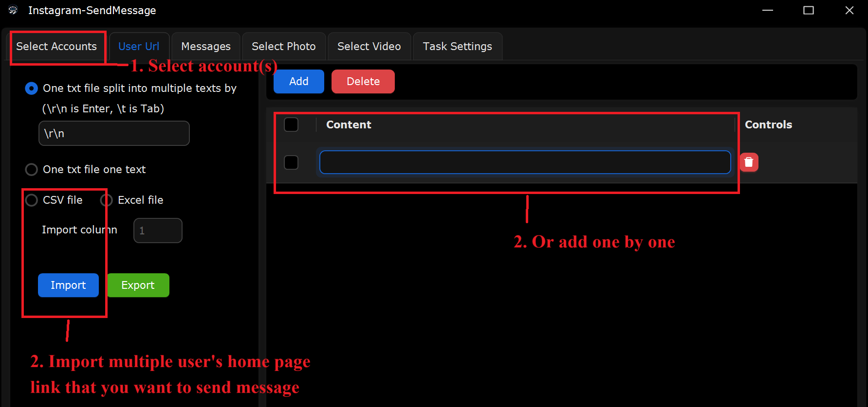Click the blue Add button
Screen dimensions: 868x407
click(299, 81)
